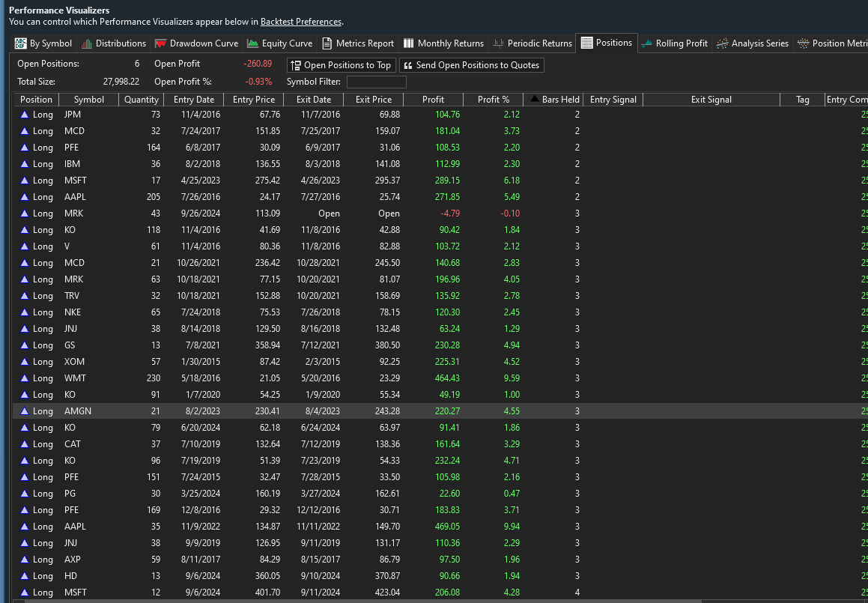Click the Open Profit % value -0.93%
The image size is (868, 603).
click(258, 82)
